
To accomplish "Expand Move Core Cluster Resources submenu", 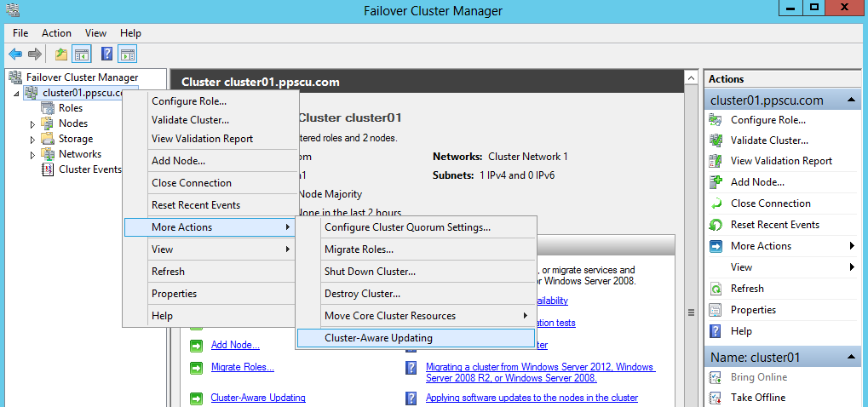I will (x=417, y=316).
